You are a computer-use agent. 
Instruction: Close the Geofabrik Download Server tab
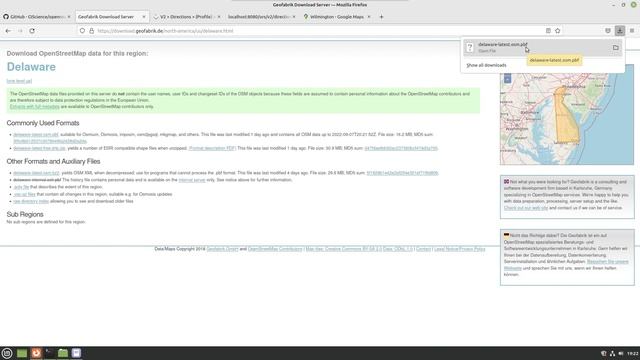pyautogui.click(x=144, y=17)
